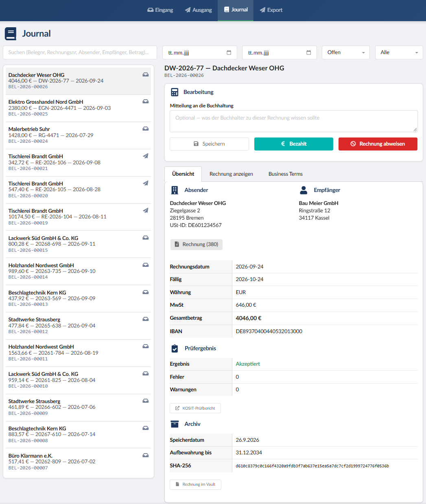Image resolution: width=426 pixels, height=504 pixels.
Task: Click inbox icon on BEL-2026-00010 row
Action: click(x=145, y=373)
